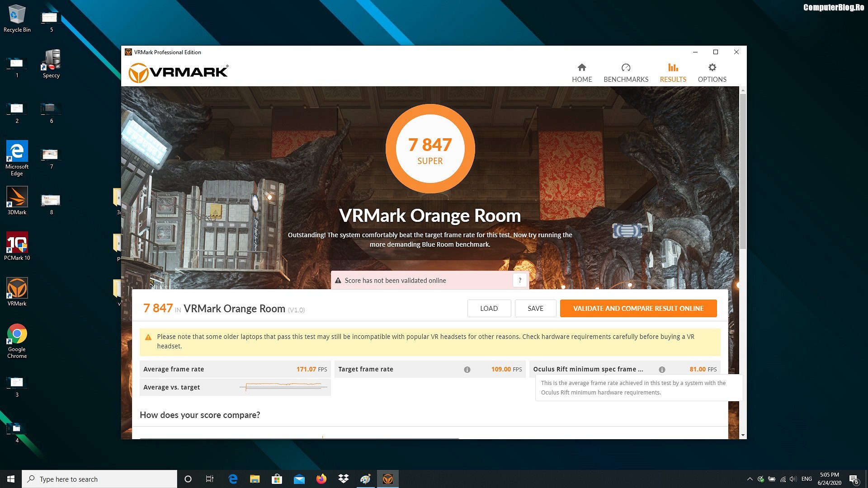Click the vertical scrollbar of VRMark window

pos(743,172)
